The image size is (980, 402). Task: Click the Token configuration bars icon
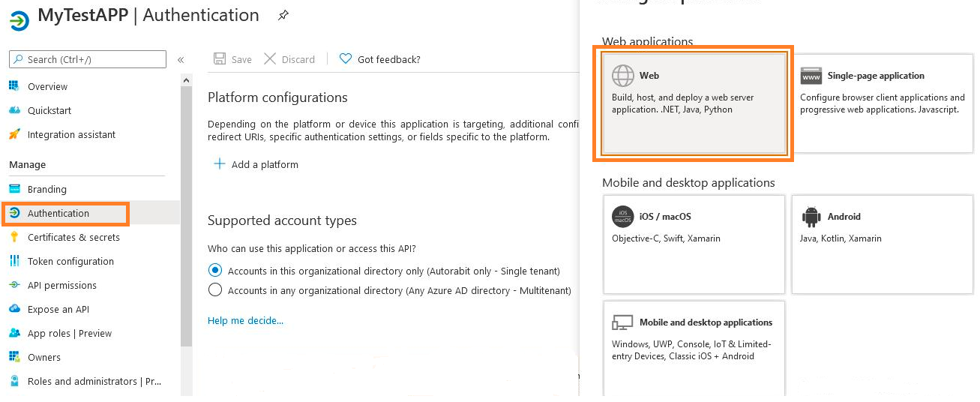pos(13,261)
